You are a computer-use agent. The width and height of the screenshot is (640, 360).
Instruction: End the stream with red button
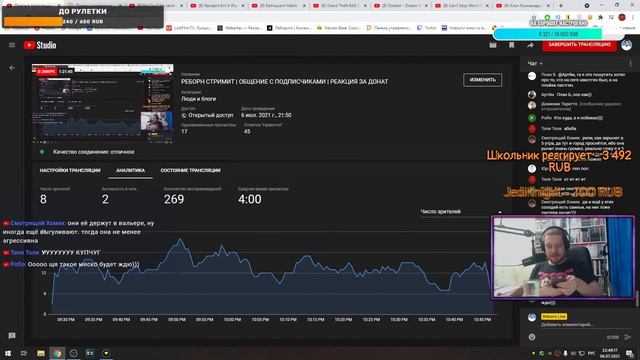tap(579, 44)
